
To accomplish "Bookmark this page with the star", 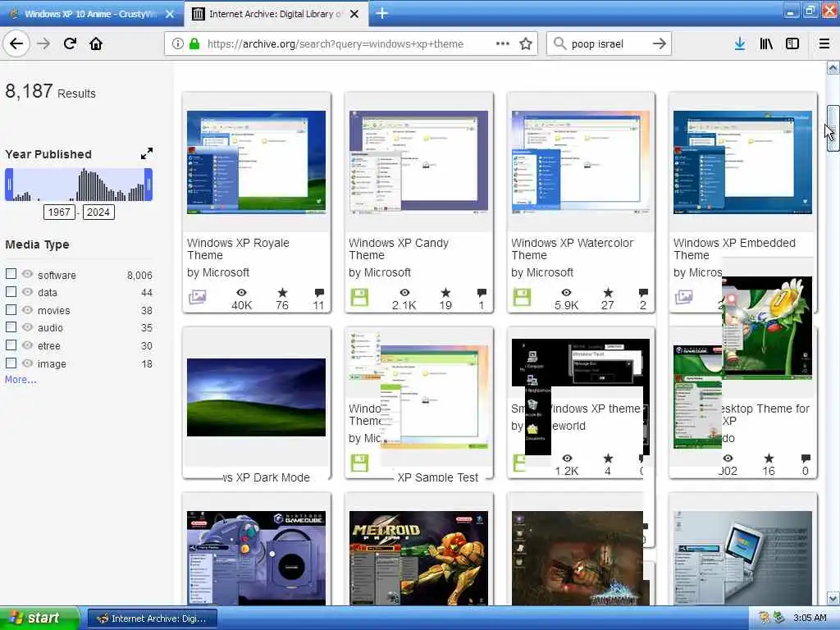I will click(x=526, y=43).
